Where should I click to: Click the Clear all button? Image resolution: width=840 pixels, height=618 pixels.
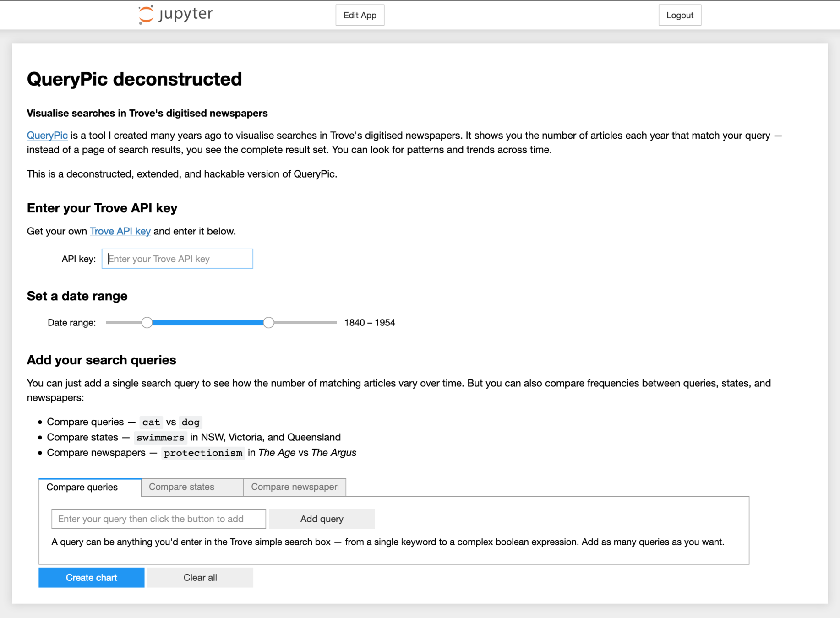(200, 578)
